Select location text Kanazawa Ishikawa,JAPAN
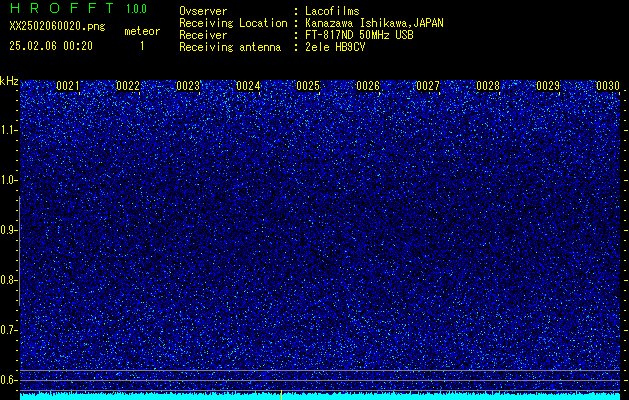The width and height of the screenshot is (629, 400). (374, 23)
